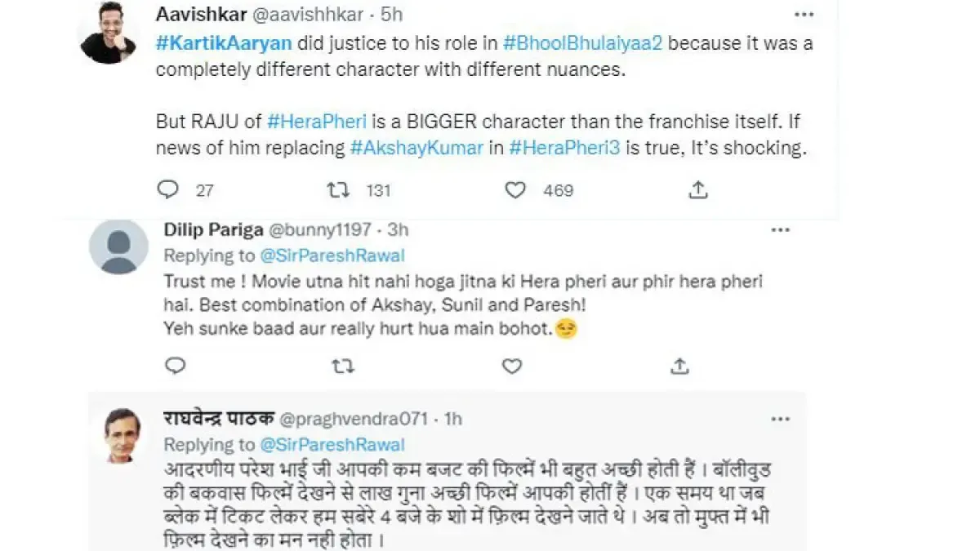Image resolution: width=980 pixels, height=551 pixels.
Task: Reply to Dilip Pariga's tweet
Action: click(176, 367)
